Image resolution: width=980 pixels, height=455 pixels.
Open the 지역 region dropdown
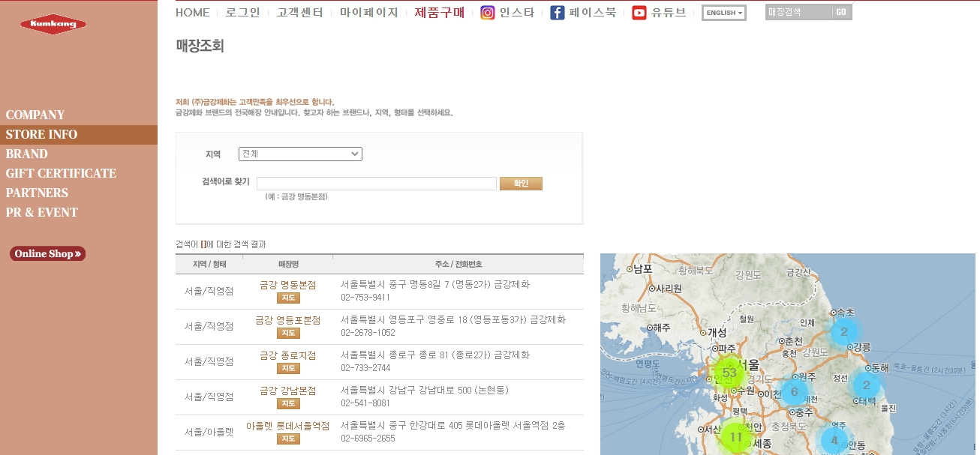pyautogui.click(x=300, y=154)
